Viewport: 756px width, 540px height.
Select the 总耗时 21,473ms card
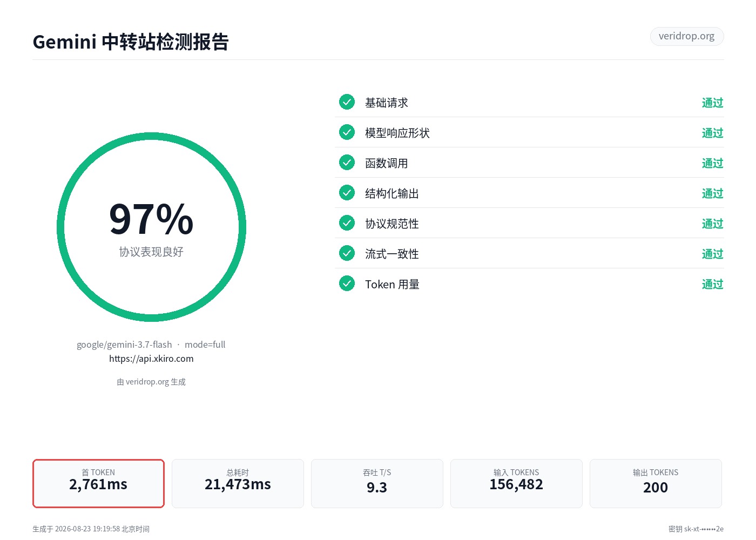pyautogui.click(x=238, y=483)
